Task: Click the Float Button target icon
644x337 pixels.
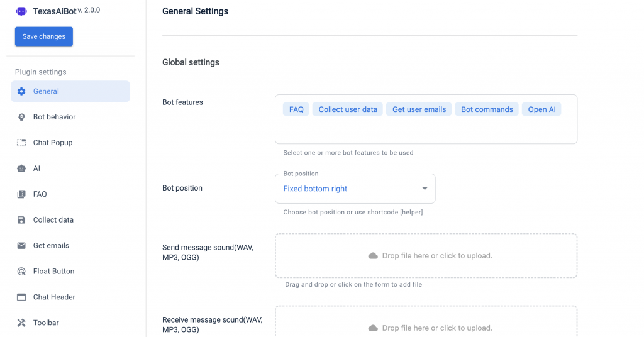Action: pos(21,272)
